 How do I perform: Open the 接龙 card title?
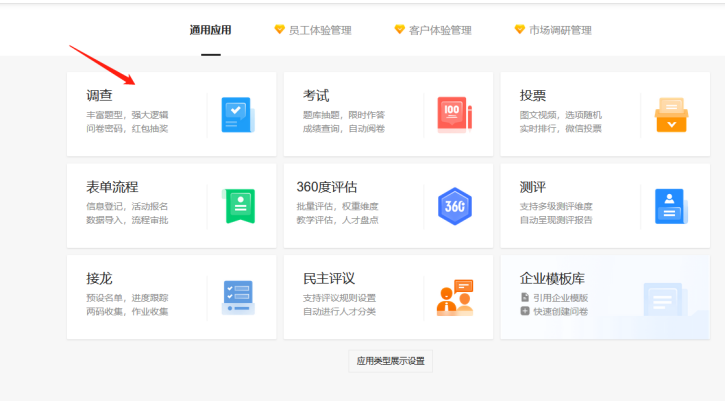click(x=99, y=278)
